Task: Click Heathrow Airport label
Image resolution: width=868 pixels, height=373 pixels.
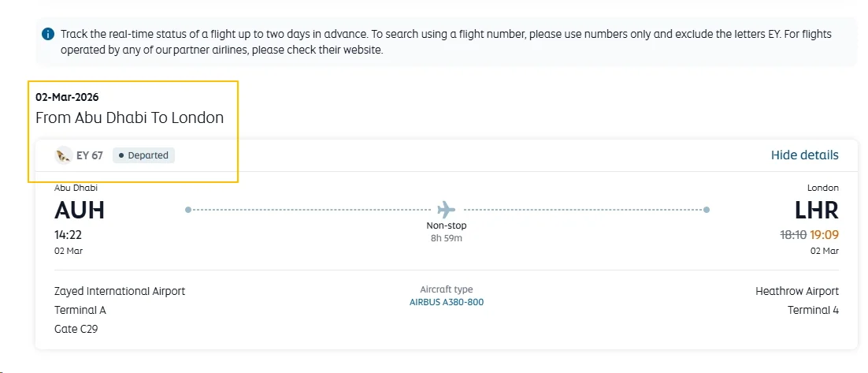Action: [x=797, y=291]
